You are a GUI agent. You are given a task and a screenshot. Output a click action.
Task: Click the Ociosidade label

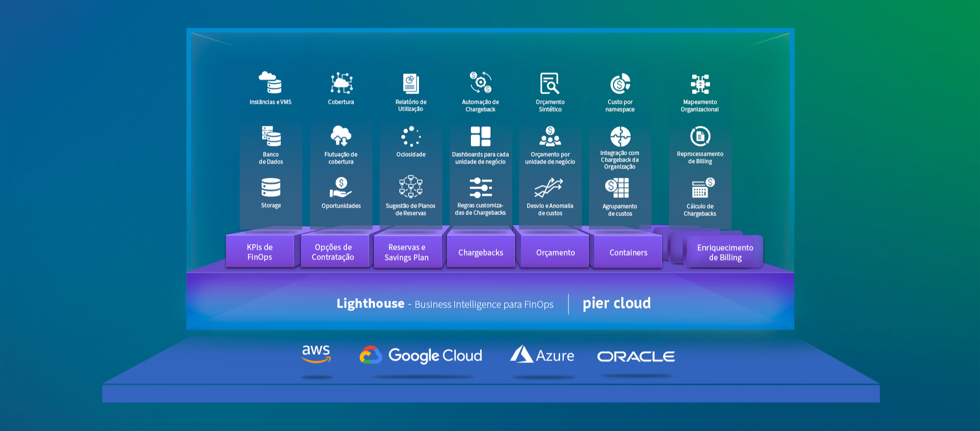click(411, 154)
